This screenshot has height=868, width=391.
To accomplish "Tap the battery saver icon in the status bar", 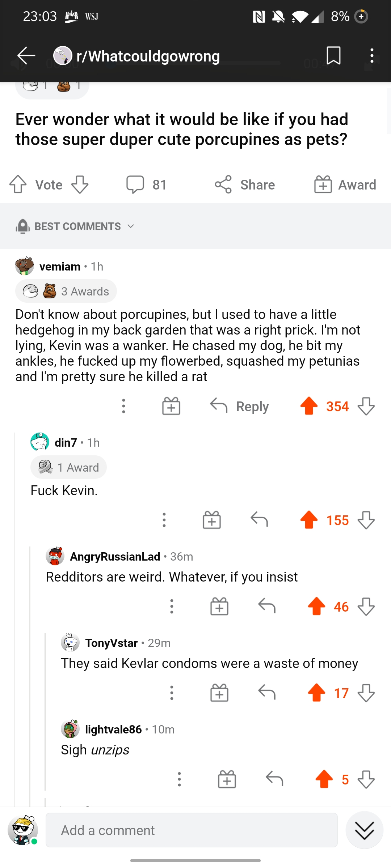I will (361, 16).
